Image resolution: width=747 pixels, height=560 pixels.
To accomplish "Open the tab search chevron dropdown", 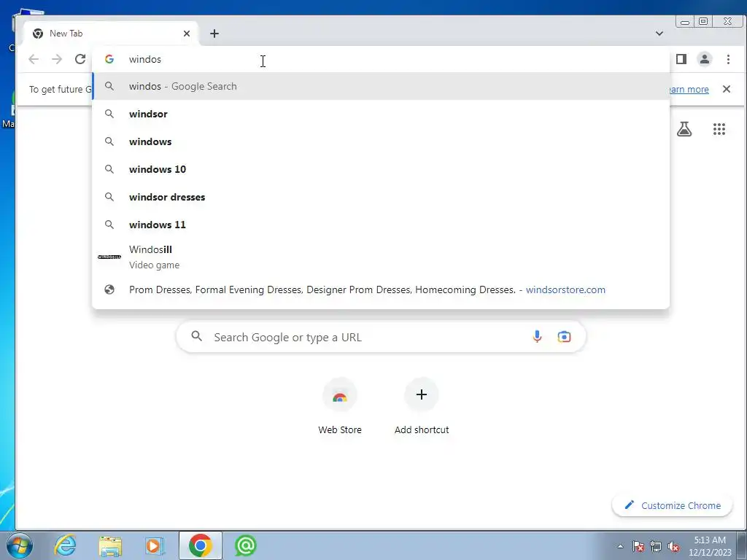I will tap(659, 34).
